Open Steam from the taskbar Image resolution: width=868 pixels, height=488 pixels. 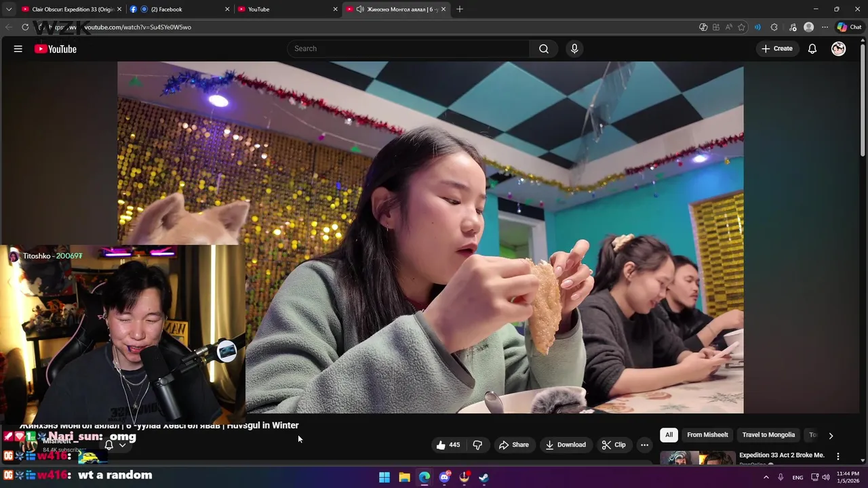pos(484,477)
